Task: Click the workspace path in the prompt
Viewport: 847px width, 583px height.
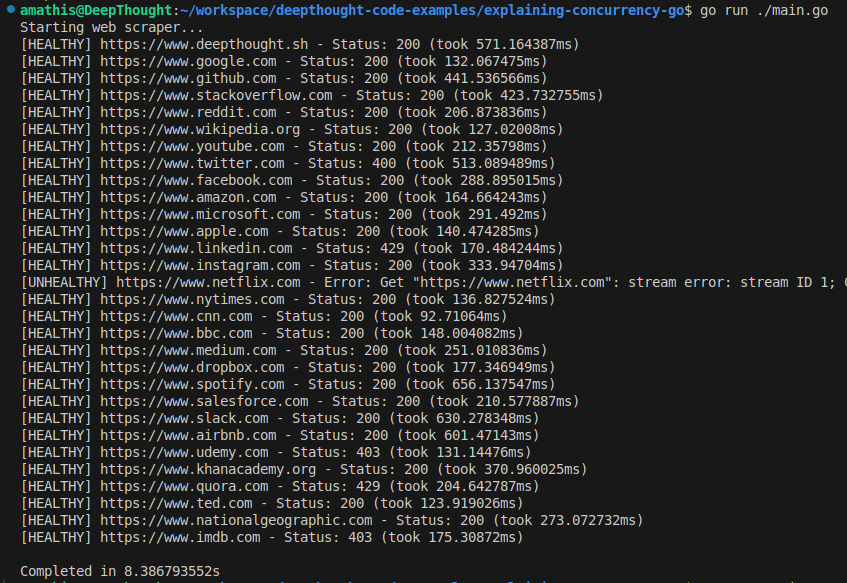Action: [x=432, y=10]
